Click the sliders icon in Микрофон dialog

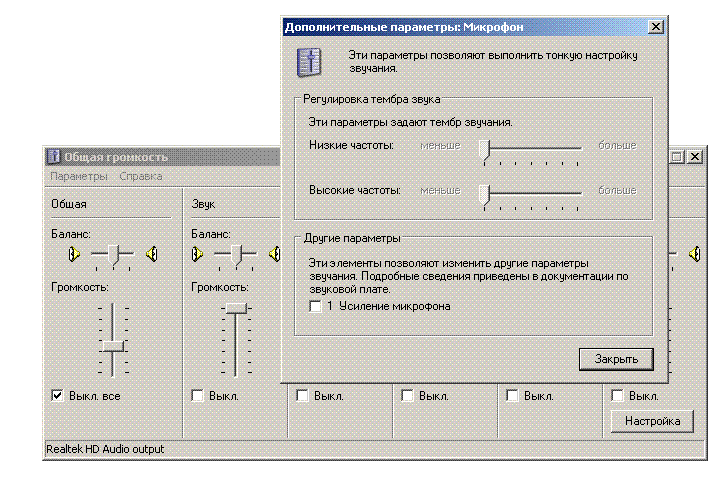tap(309, 61)
